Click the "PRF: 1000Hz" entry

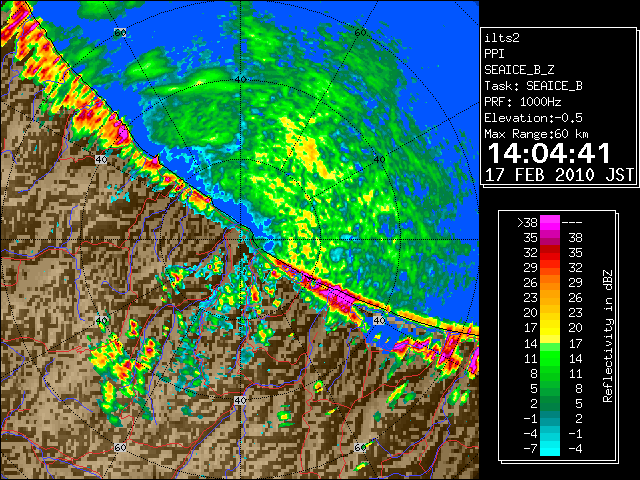tap(522, 102)
